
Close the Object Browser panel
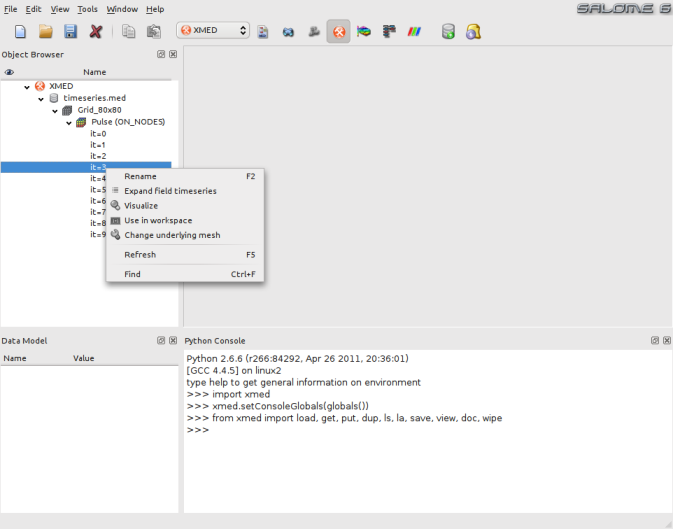173,54
